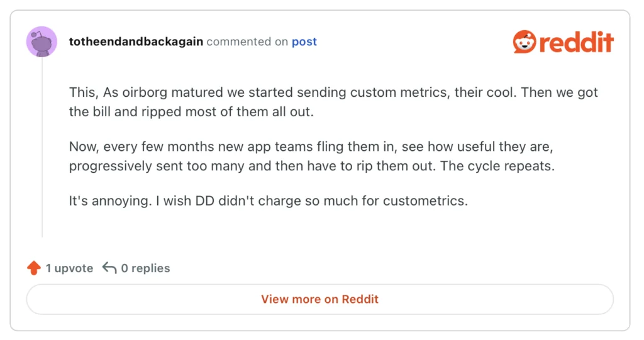This screenshot has height=340, width=644.
Task: Click the sentence starting "It's annoying"
Action: click(268, 202)
